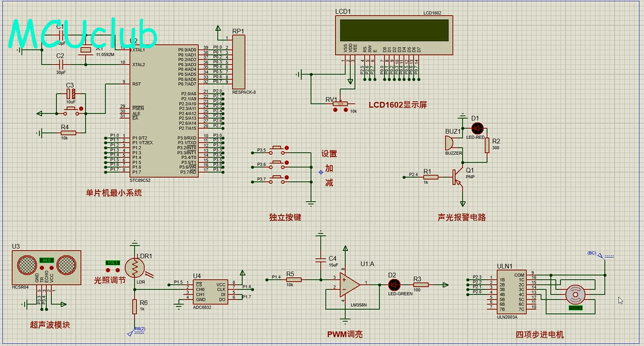Viewport: 644px width, 346px height.
Task: Increase the RV1 potentiometer setting
Action: click(x=346, y=110)
